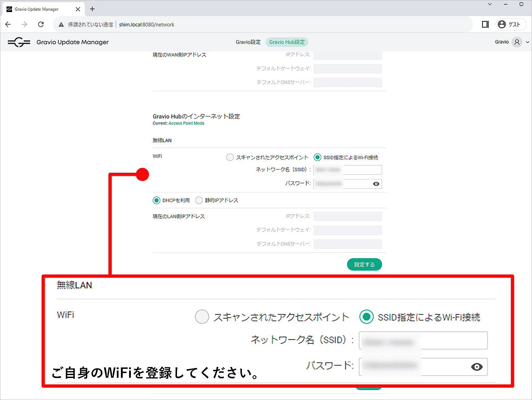Open the browser side panel icon
532x400 pixels.
[485, 24]
